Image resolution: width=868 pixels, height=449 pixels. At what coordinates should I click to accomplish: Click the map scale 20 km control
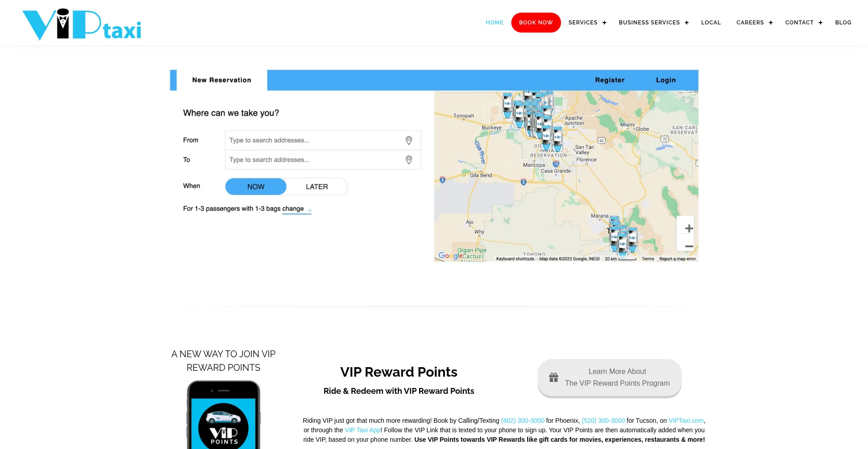click(x=620, y=259)
